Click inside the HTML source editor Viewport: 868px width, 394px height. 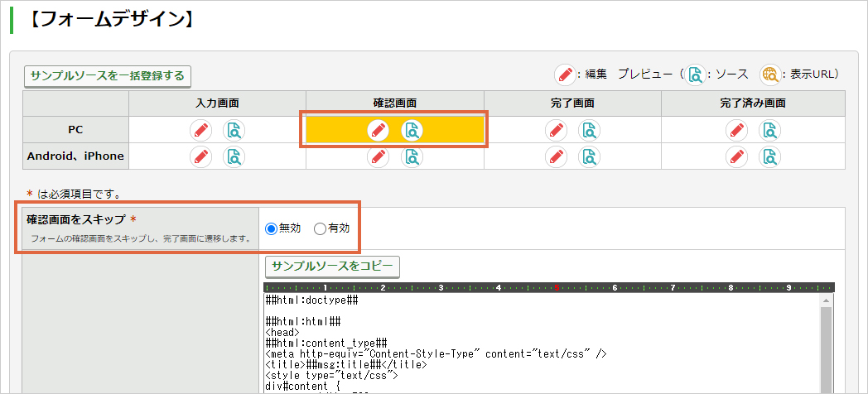(x=542, y=343)
